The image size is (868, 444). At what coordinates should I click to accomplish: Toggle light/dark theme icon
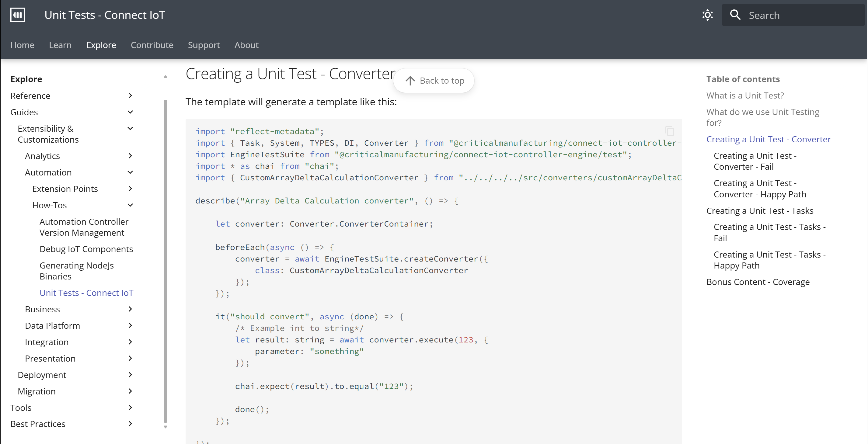click(x=707, y=15)
